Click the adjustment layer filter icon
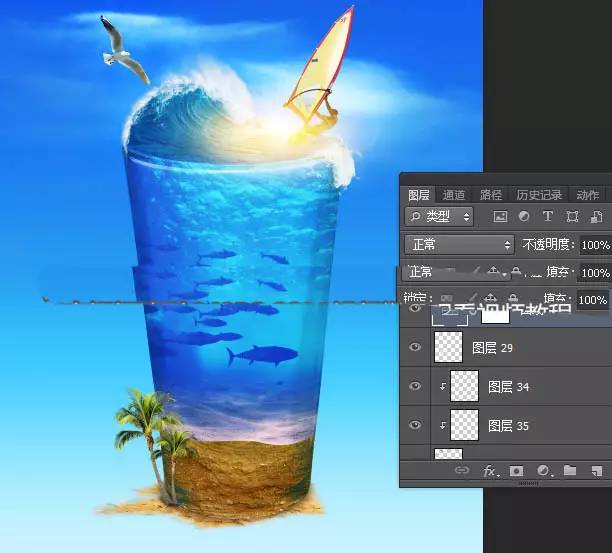 coord(524,216)
